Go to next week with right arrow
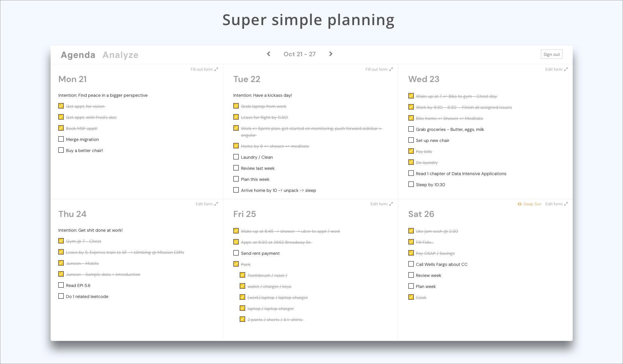Image resolution: width=623 pixels, height=364 pixels. (331, 54)
